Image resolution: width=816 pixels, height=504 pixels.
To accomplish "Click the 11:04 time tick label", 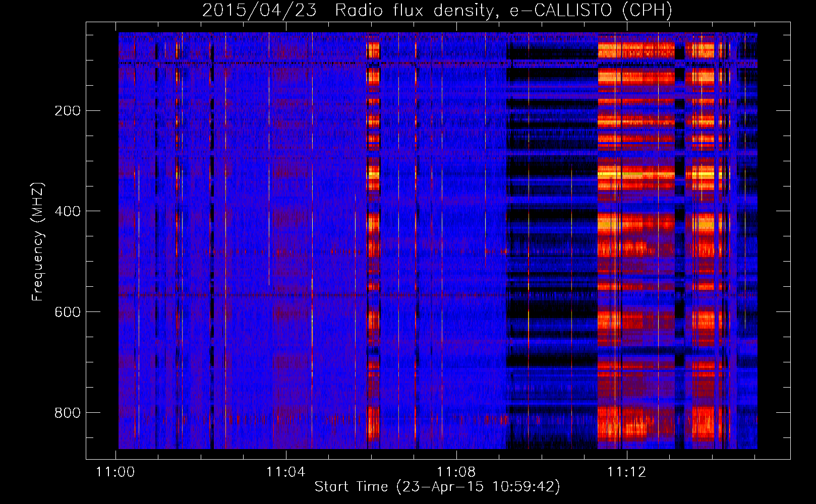I will pyautogui.click(x=286, y=472).
